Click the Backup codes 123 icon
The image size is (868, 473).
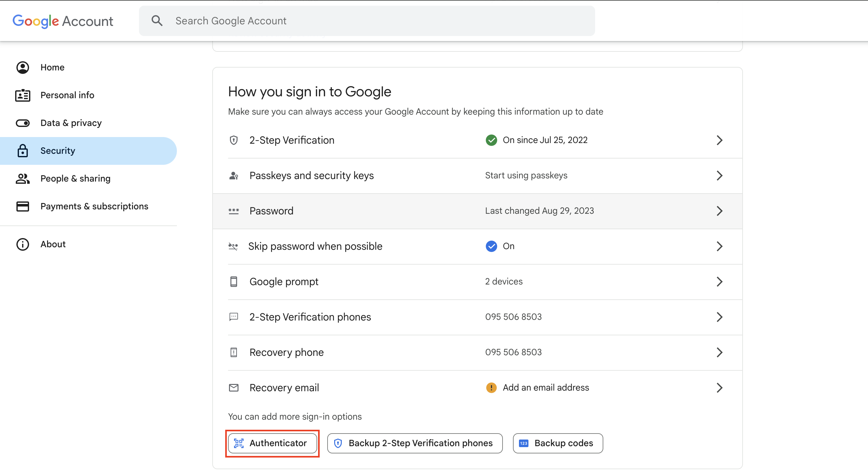click(x=524, y=443)
